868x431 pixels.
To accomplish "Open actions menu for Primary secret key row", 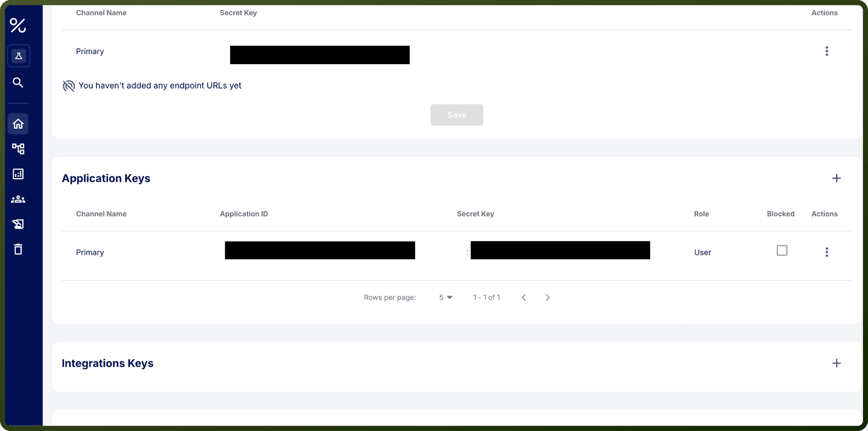I will (x=827, y=51).
